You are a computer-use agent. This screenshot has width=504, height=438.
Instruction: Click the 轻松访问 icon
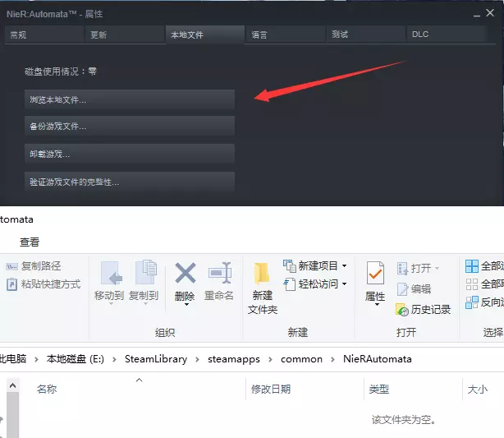[289, 284]
